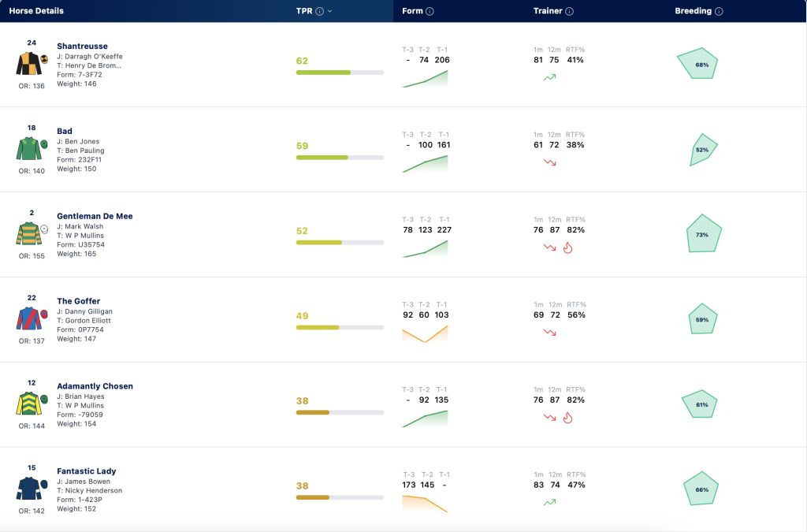This screenshot has width=807, height=532.
Task: Click the Form column info icon
Action: (430, 11)
